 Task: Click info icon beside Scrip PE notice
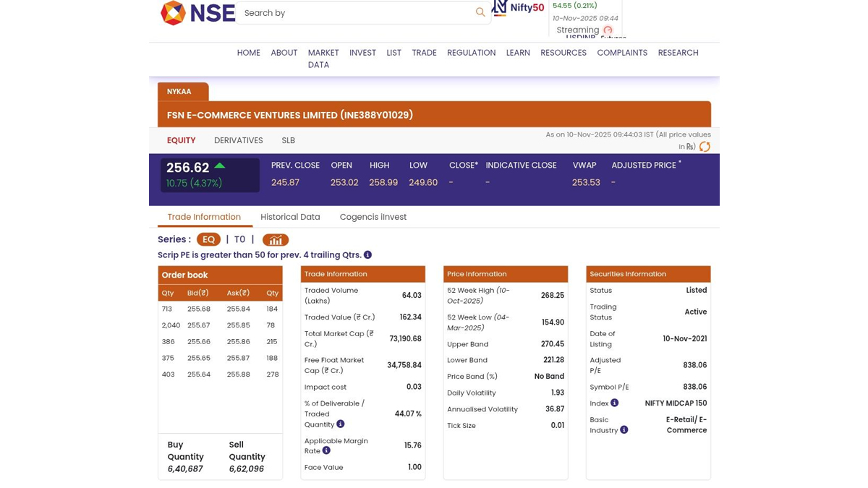click(367, 254)
